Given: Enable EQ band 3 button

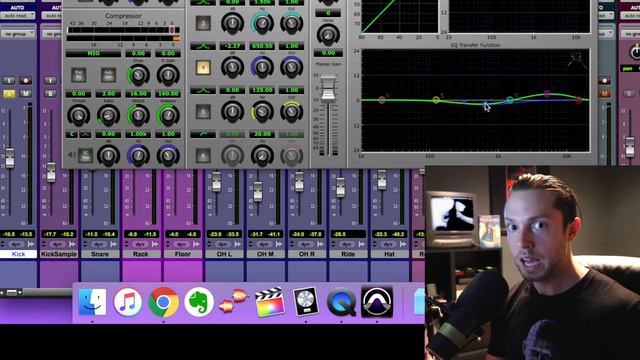Looking at the screenshot, I should 203,23.
